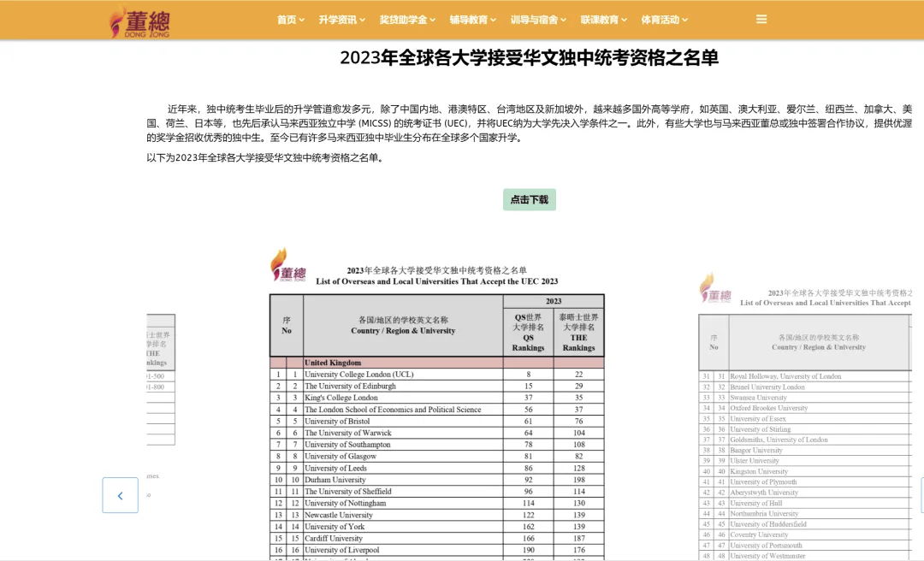
Task: Expand the 训导与宿舍 dropdown
Action: (537, 18)
